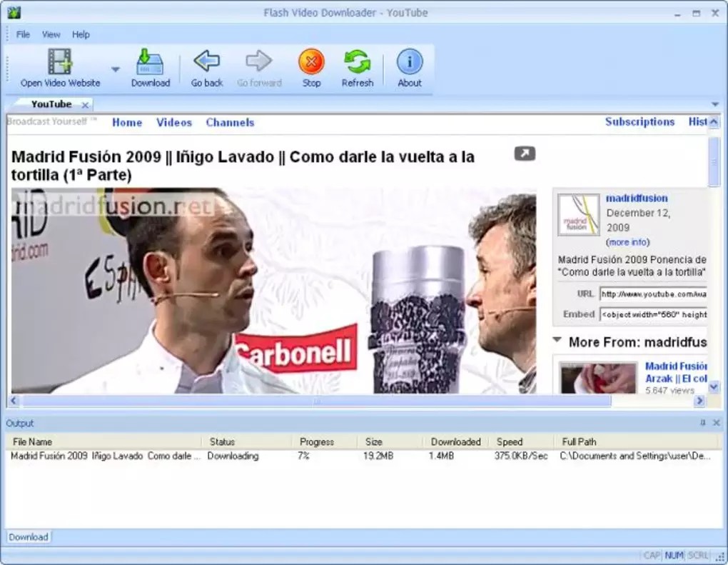
Task: Pin the Output panel with the pin icon
Action: (x=702, y=423)
